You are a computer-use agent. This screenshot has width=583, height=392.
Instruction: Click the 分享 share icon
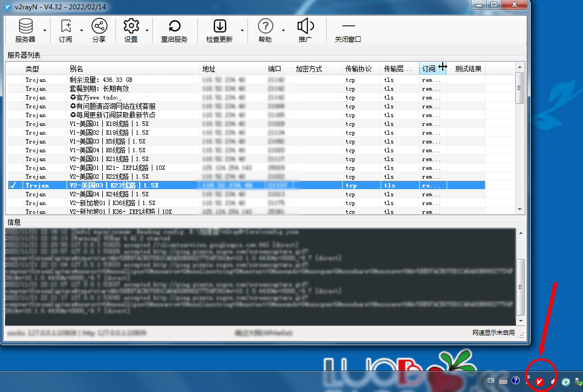[x=99, y=30]
